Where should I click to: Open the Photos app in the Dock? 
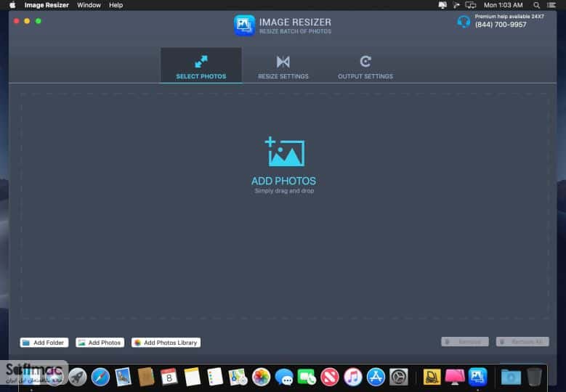coord(261,377)
